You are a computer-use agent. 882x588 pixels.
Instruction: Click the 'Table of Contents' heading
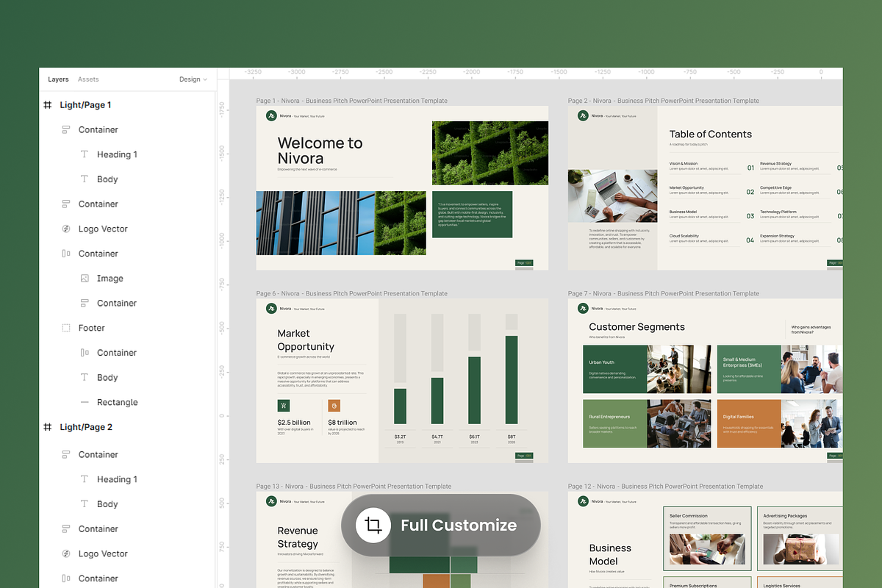(710, 134)
